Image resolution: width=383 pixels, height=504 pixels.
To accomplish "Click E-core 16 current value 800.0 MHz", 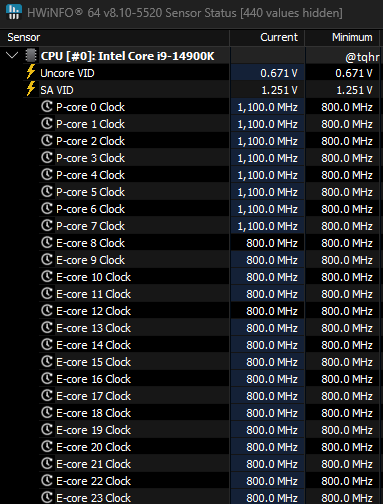I will pos(272,379).
